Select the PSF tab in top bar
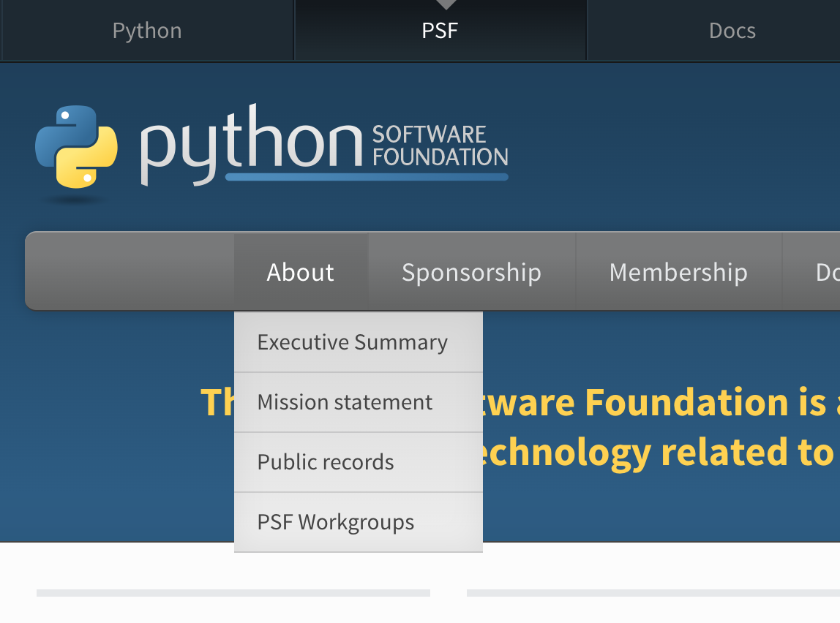 point(440,31)
